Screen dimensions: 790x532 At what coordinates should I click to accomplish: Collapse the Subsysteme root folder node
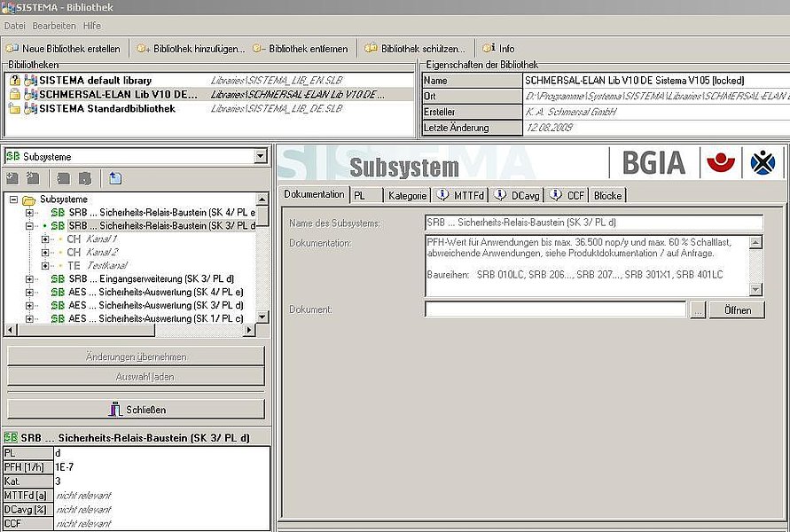tap(13, 199)
